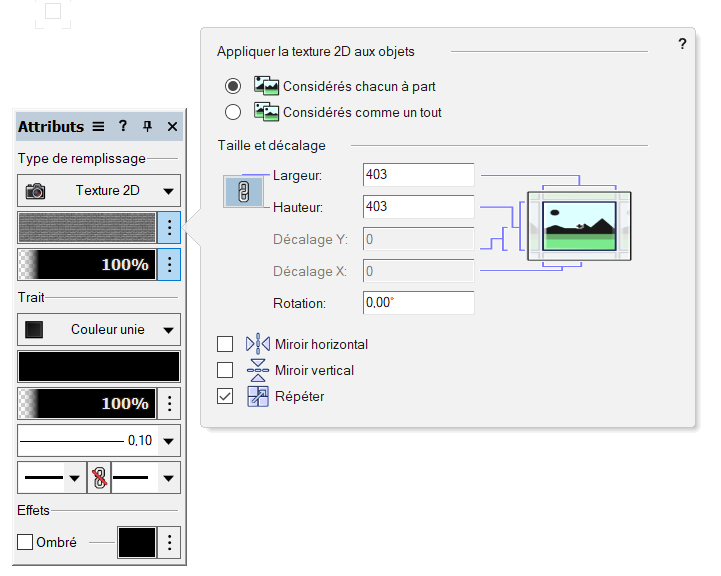Click the width-height chain link icon
721x576 pixels.
click(240, 191)
